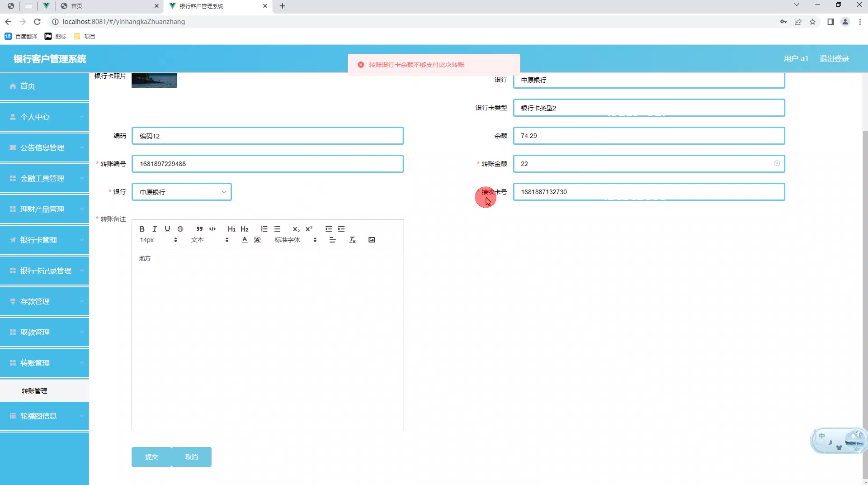This screenshot has width=868, height=485.
Task: Open the 图标 bookmark
Action: pyautogui.click(x=56, y=36)
